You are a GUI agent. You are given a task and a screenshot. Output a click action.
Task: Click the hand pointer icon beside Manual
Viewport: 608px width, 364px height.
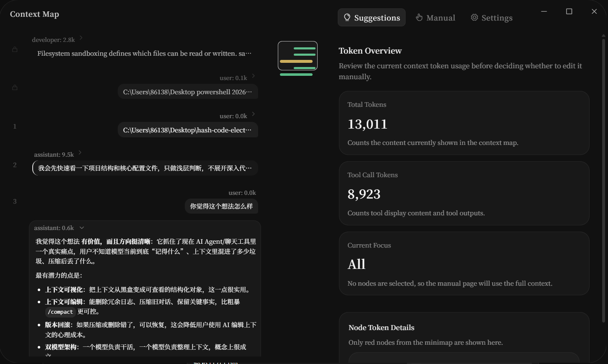pos(419,17)
